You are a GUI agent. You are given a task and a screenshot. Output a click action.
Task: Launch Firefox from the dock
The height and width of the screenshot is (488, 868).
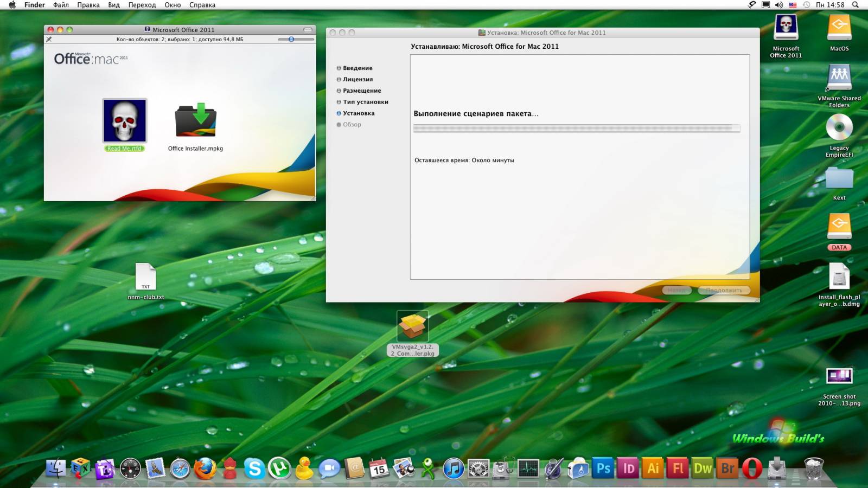(x=205, y=468)
